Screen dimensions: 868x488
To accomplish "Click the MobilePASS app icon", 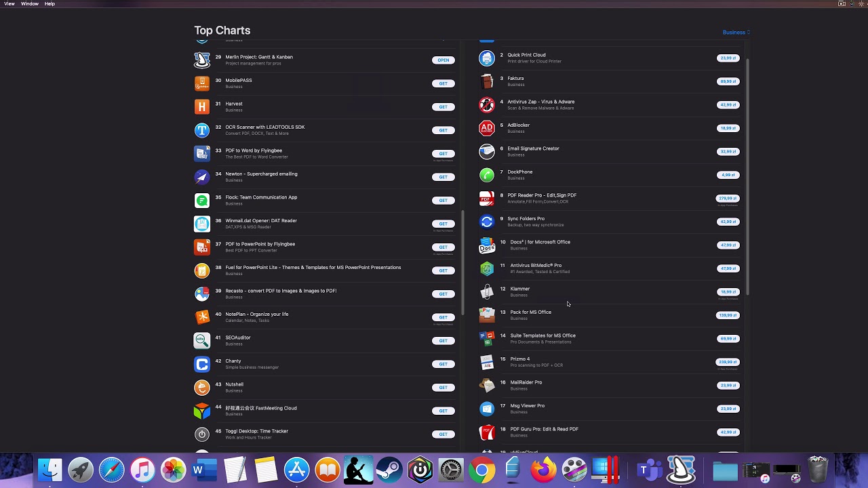I will (202, 83).
